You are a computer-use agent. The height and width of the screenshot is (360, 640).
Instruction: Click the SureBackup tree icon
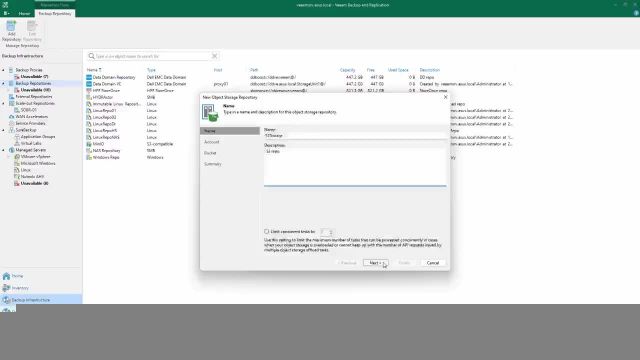click(x=11, y=130)
